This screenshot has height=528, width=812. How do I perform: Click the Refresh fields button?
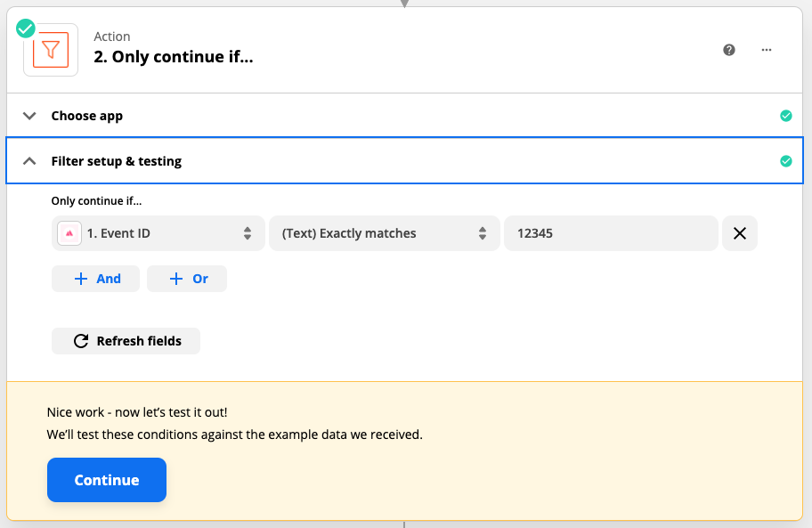click(x=126, y=341)
